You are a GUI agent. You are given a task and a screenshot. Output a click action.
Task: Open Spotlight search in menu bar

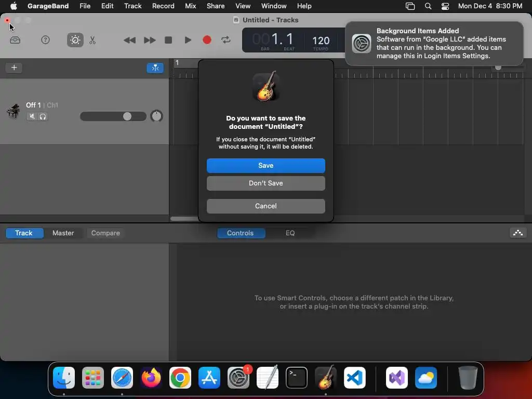click(x=428, y=6)
